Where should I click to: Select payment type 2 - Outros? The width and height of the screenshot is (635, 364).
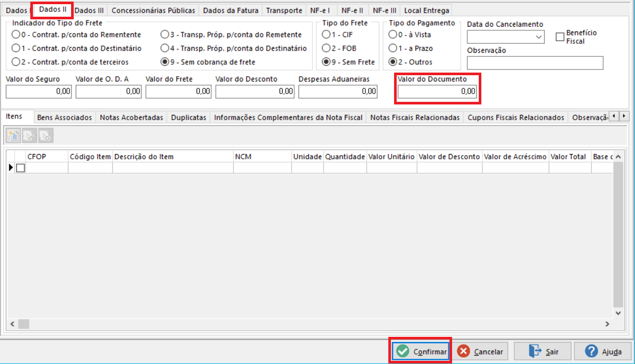point(410,62)
